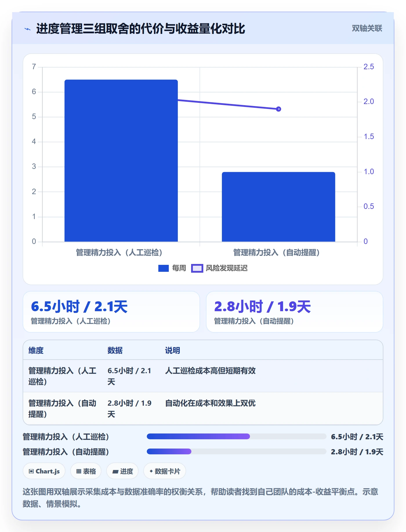Click the progress row label "管理精力投入（自动提醒）"
The width and height of the screenshot is (406, 532).
(66, 452)
